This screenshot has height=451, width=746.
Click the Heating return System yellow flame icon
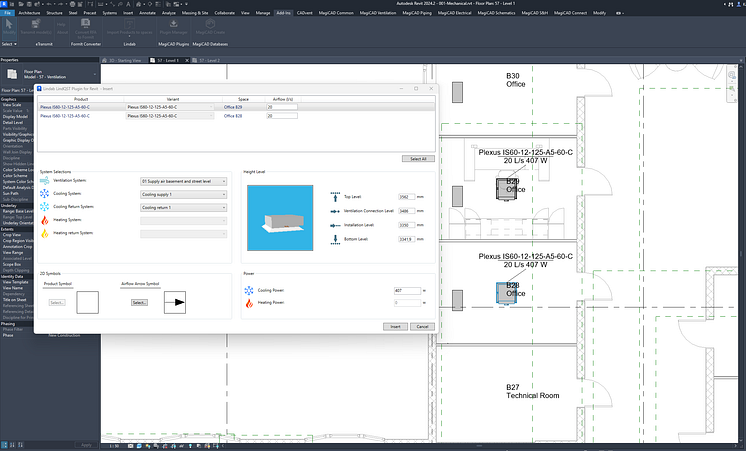(45, 233)
